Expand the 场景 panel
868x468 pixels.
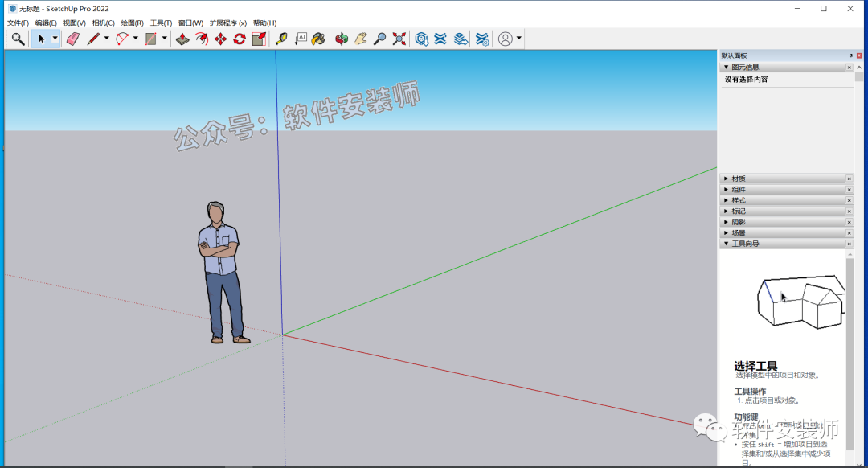coord(727,232)
